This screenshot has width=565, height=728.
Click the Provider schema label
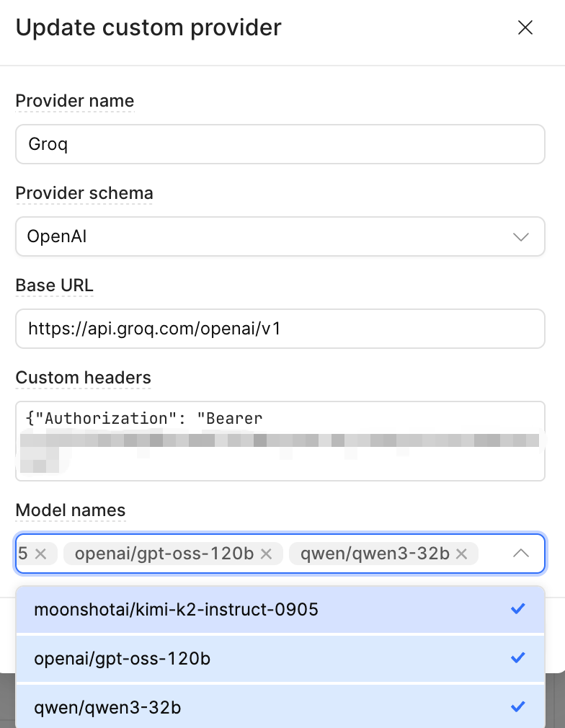tap(84, 193)
